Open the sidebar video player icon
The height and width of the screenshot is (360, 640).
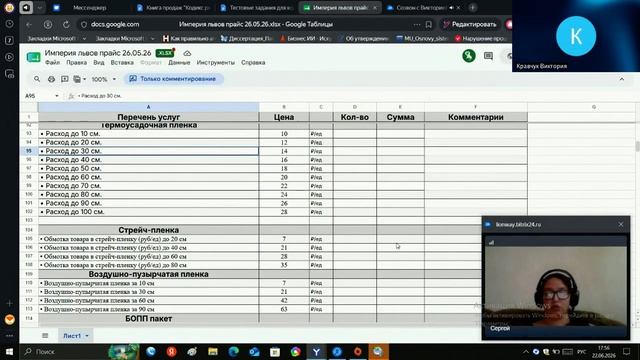click(x=9, y=57)
